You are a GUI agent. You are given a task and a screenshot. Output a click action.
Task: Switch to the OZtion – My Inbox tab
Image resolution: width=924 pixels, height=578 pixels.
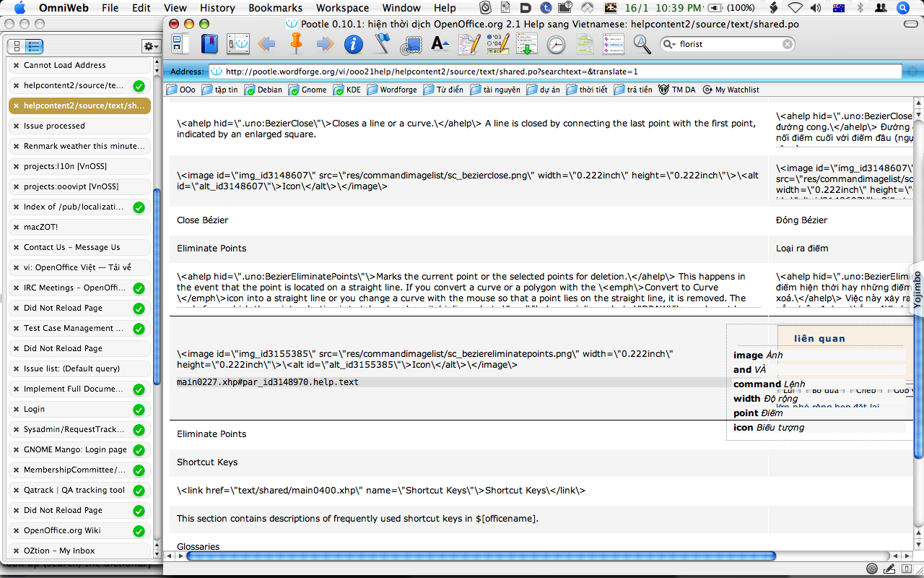click(x=79, y=551)
